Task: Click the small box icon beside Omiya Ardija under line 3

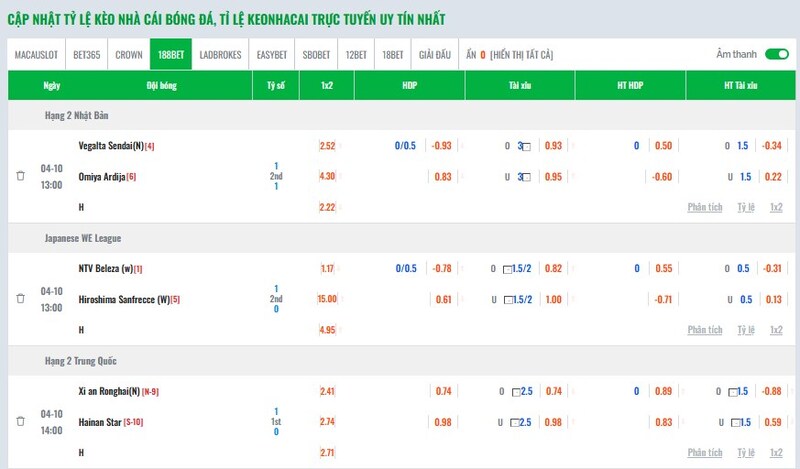Action: coord(527,177)
